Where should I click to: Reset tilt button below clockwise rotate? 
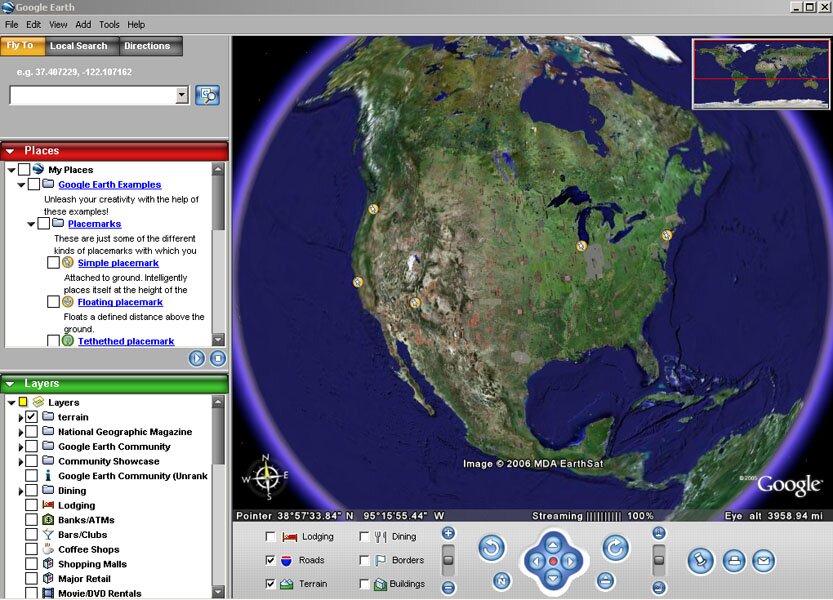[x=605, y=581]
